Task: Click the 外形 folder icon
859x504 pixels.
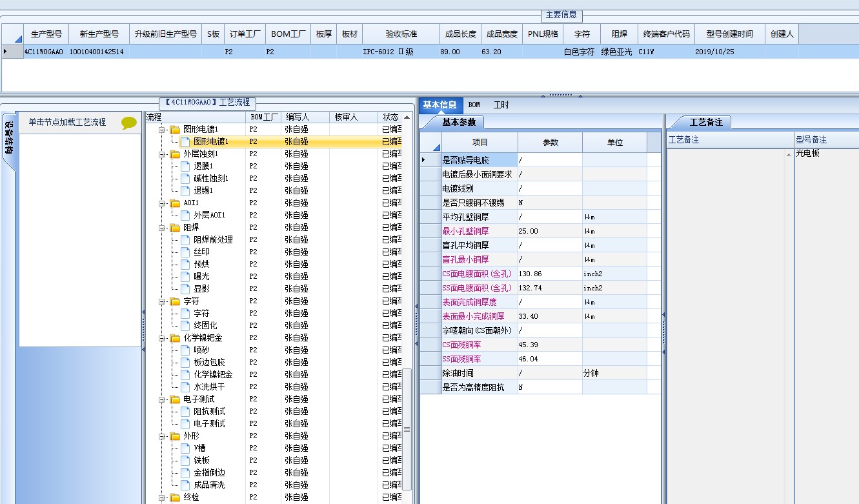Action: (175, 436)
